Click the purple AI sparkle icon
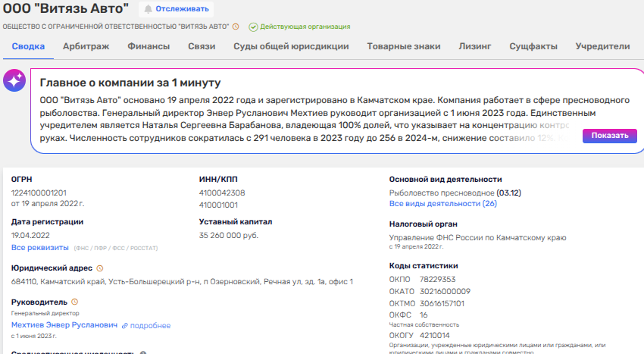Viewport: 644px width, 354px height. click(14, 80)
